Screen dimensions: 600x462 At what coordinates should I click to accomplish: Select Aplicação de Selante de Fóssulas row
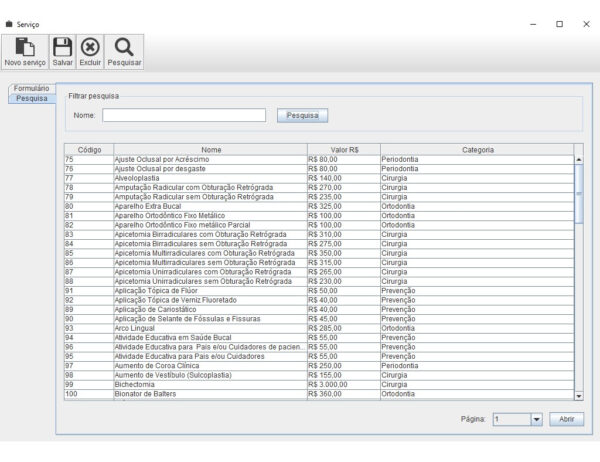(x=319, y=319)
